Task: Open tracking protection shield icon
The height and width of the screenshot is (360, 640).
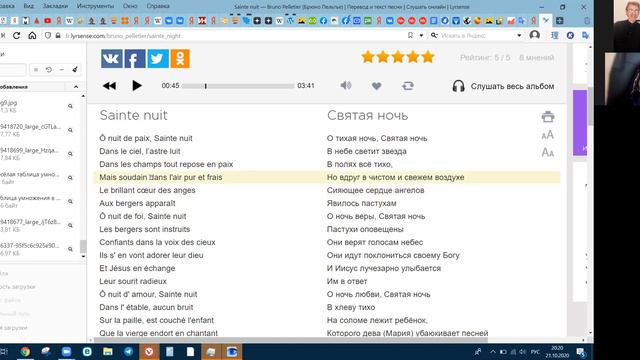Action: pyautogui.click(x=48, y=36)
